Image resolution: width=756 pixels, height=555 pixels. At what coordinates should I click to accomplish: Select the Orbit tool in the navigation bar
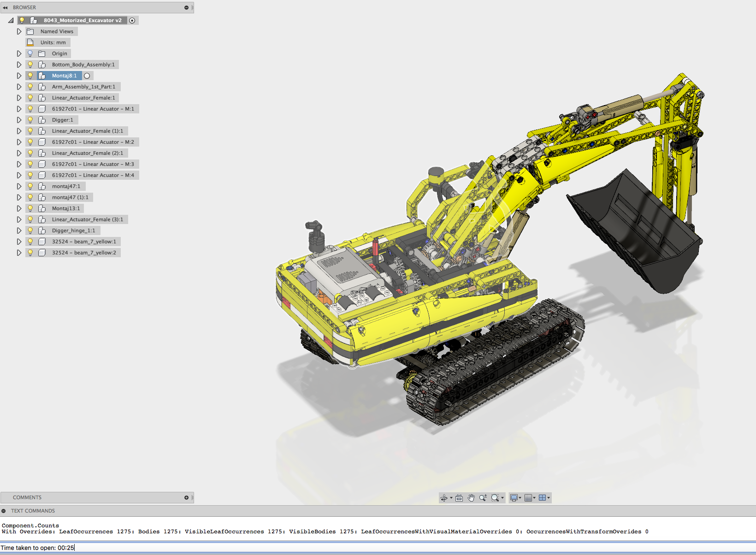click(444, 498)
